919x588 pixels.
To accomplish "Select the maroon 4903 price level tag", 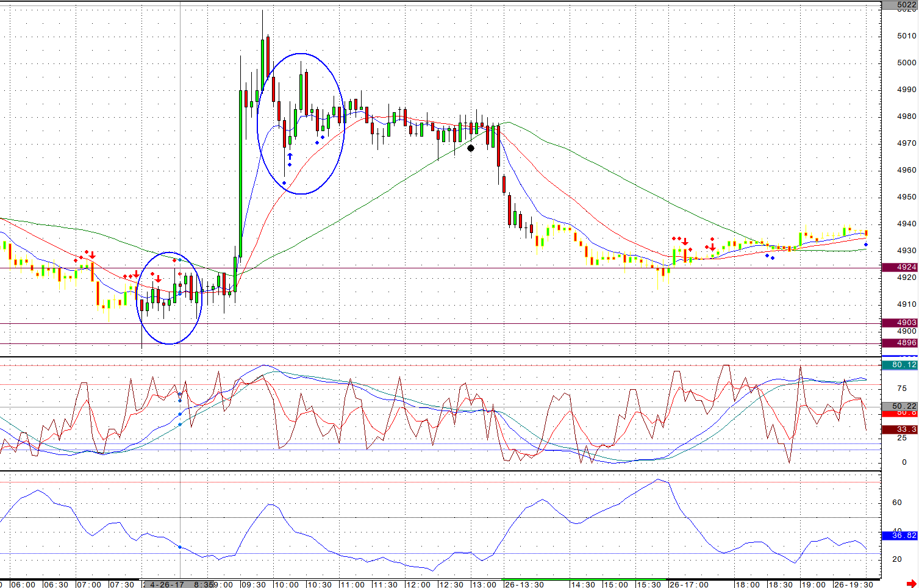I will pyautogui.click(x=899, y=323).
